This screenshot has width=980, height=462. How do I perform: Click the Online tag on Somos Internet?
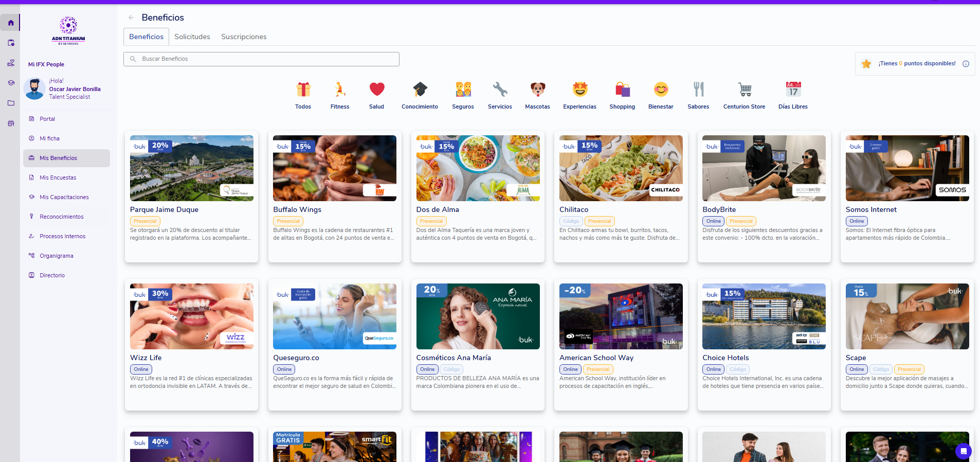click(x=857, y=221)
